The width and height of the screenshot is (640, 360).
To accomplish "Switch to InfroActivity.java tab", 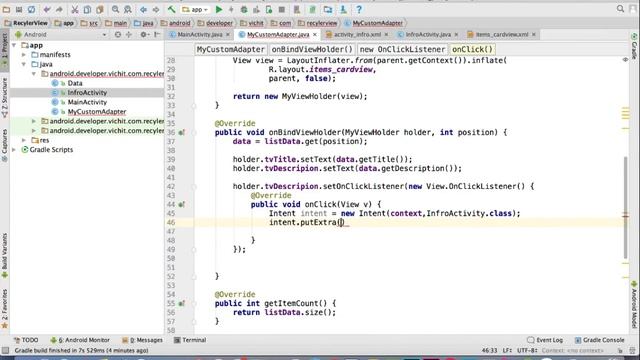I will coord(428,34).
